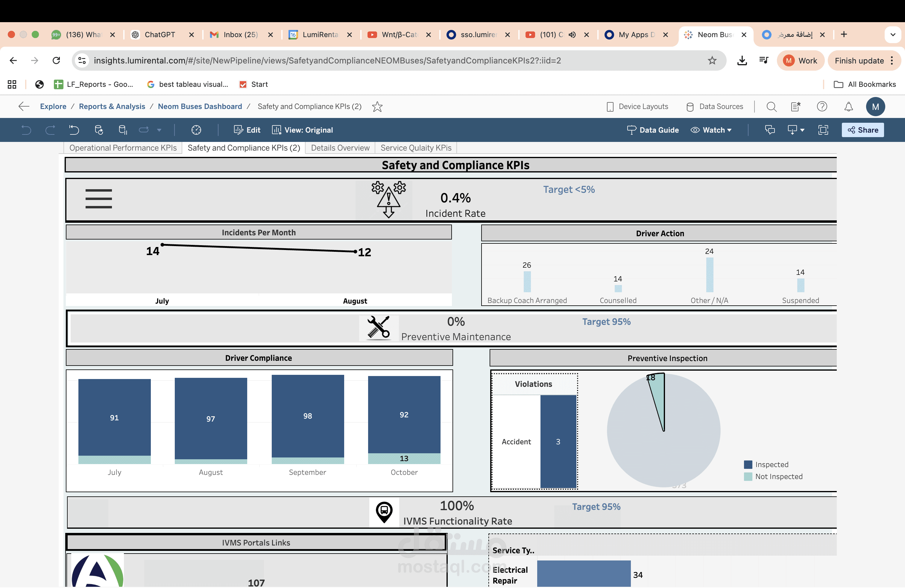
Task: Mute the YouTube tab audio icon
Action: pyautogui.click(x=572, y=35)
